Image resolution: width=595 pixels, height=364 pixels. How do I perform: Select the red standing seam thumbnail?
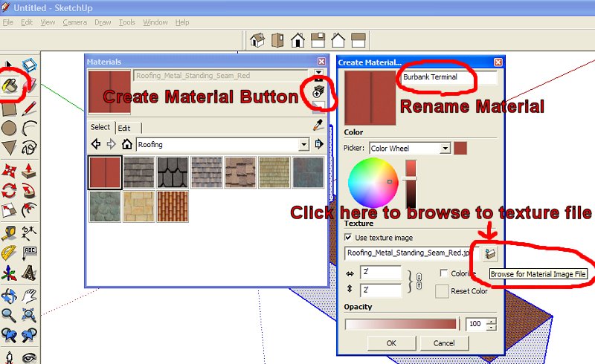(105, 172)
